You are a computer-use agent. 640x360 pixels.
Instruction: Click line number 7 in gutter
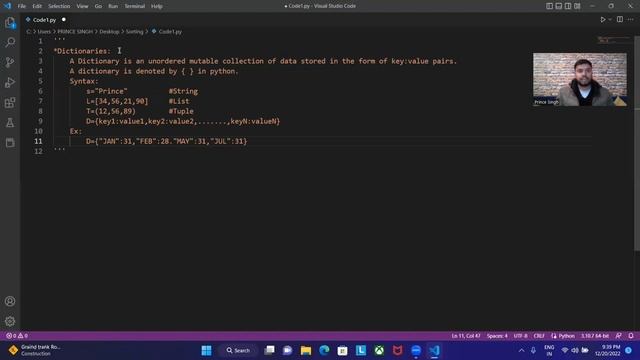[40, 101]
